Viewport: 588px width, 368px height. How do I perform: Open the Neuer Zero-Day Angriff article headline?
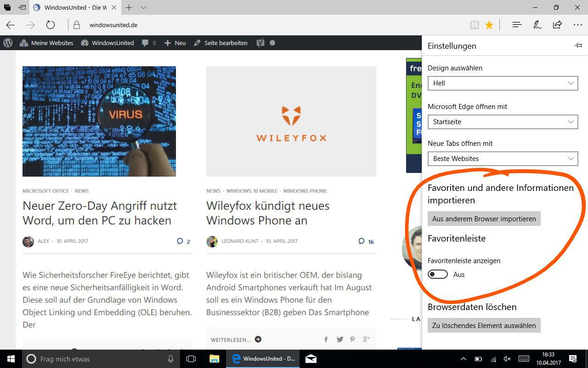100,213
